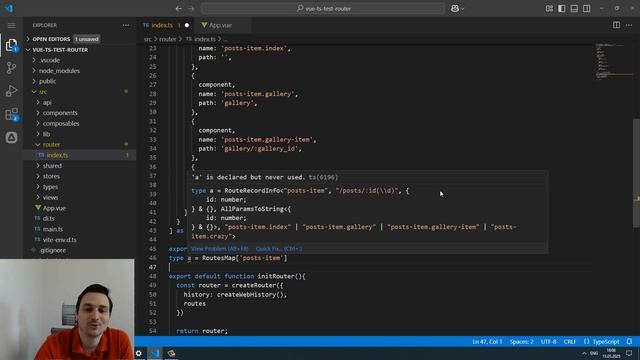The width and height of the screenshot is (640, 360).
Task: Click the router breadcrumb segment
Action: click(167, 39)
